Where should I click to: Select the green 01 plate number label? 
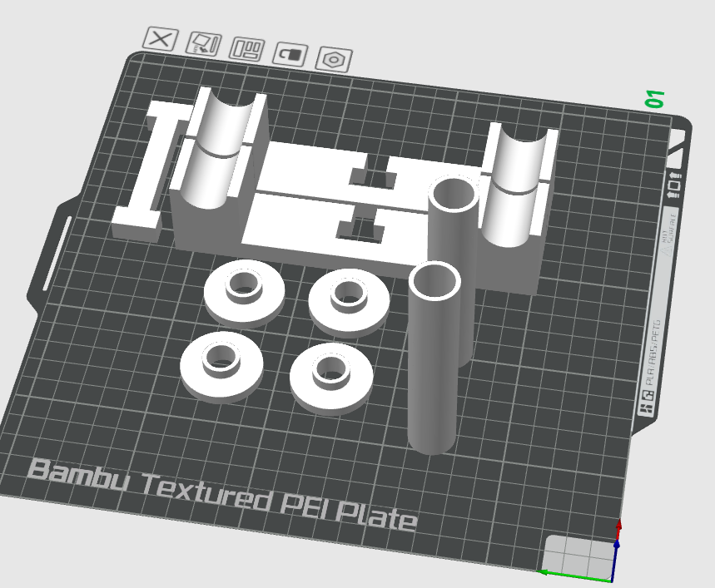(655, 99)
